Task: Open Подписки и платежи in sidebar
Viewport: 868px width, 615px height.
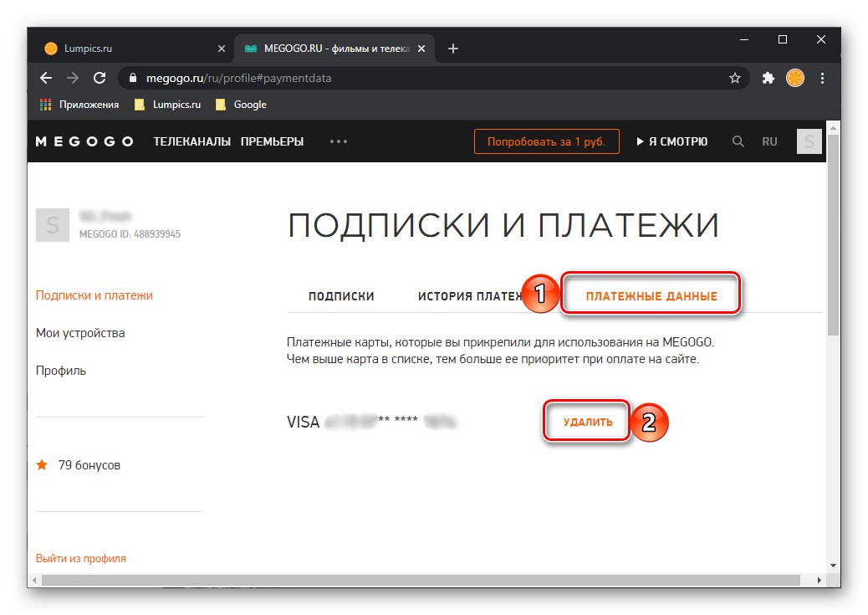Action: click(x=94, y=295)
